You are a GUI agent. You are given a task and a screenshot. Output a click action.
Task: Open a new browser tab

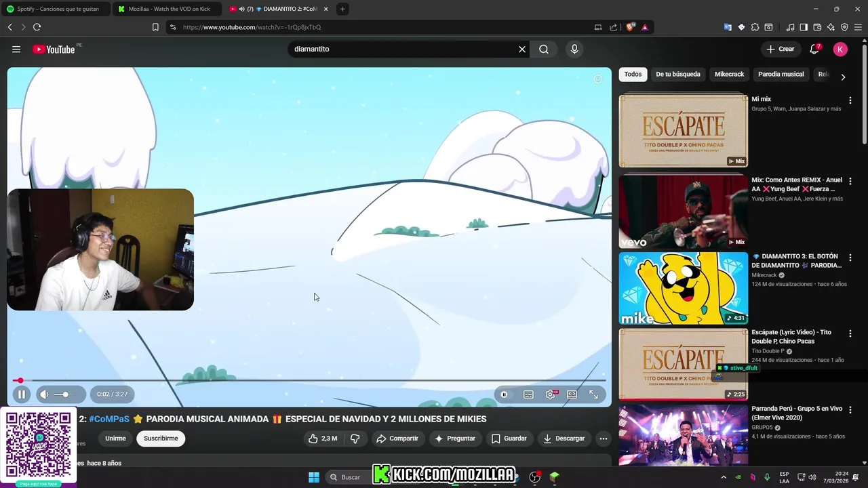click(x=342, y=9)
